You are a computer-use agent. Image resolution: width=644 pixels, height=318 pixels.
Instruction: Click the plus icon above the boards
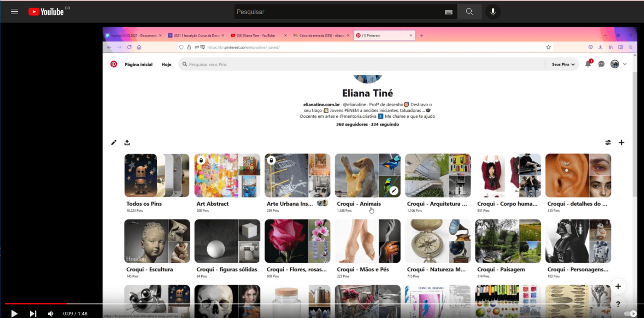tap(621, 142)
